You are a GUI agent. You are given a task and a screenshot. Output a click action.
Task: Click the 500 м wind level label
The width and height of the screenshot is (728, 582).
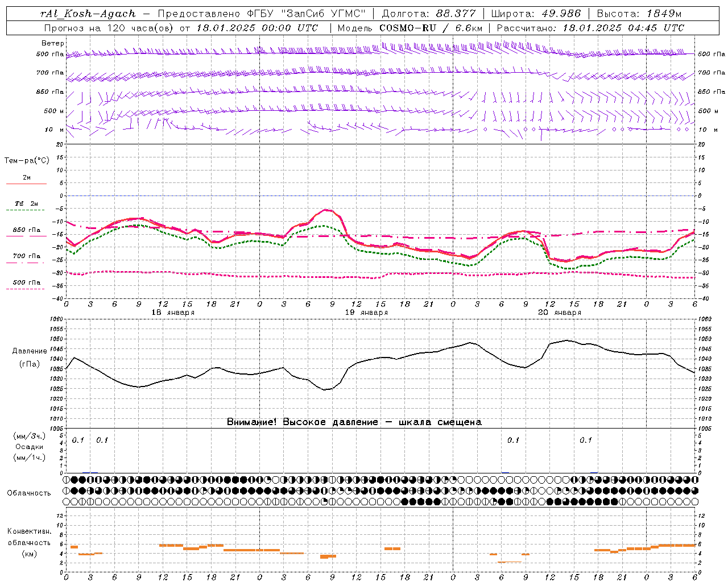[x=55, y=111]
